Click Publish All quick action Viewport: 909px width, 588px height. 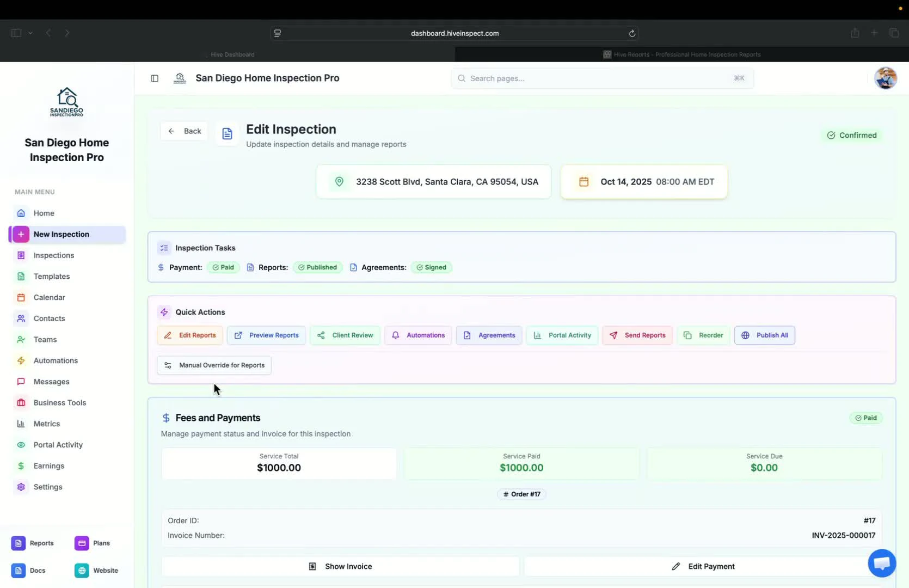(x=765, y=335)
